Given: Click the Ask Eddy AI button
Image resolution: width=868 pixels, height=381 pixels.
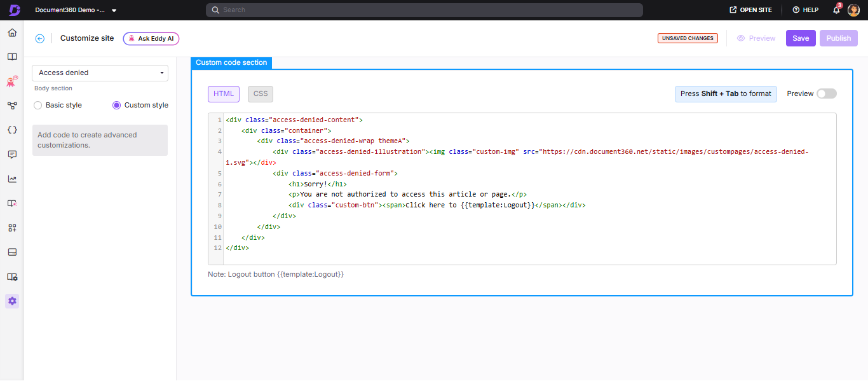Looking at the screenshot, I should pos(151,39).
